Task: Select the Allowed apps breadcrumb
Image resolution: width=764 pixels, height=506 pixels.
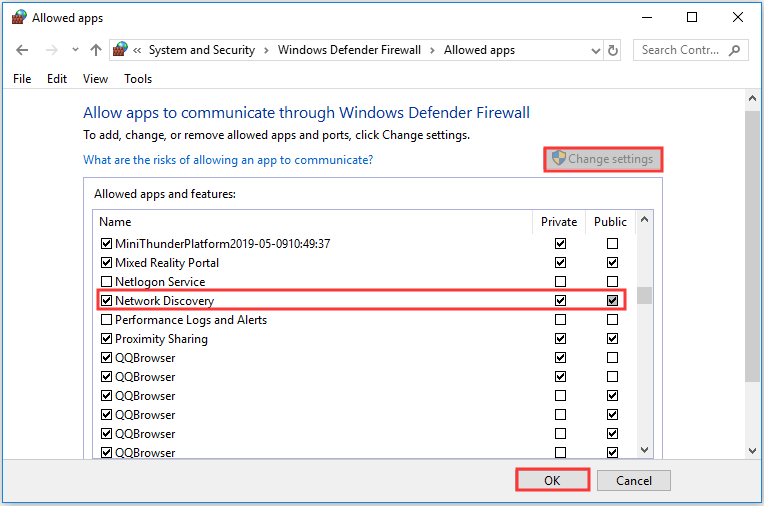Action: click(479, 50)
